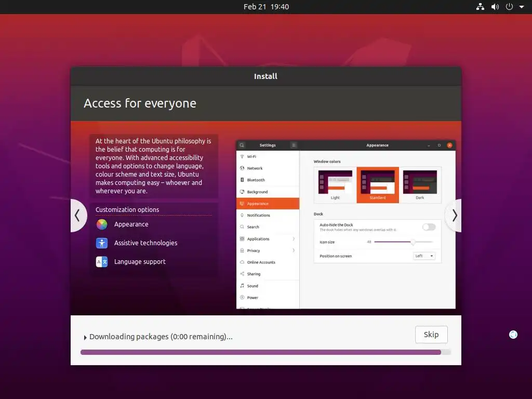Choose the Standard window color thumbnail
This screenshot has height=399, width=532.
point(378,185)
